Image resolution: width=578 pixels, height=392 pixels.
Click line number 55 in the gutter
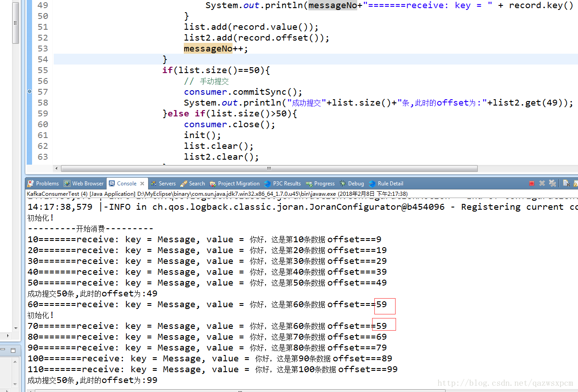coord(43,70)
